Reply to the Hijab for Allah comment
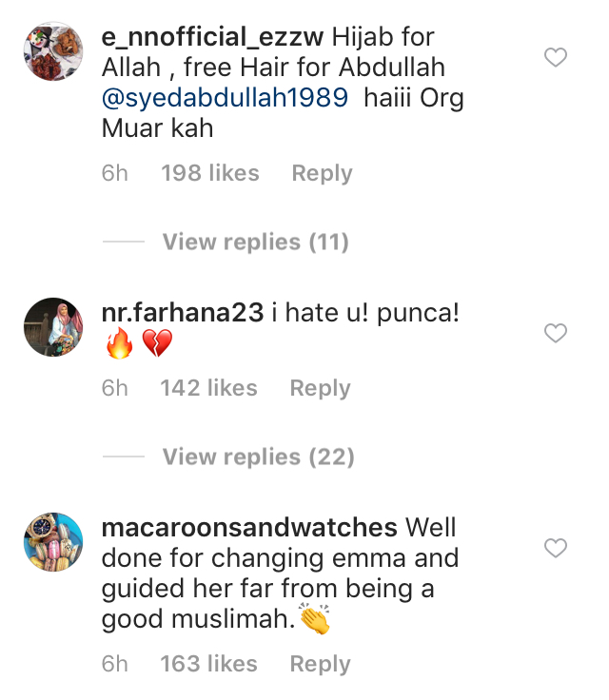This screenshot has width=609, height=700. [x=322, y=173]
